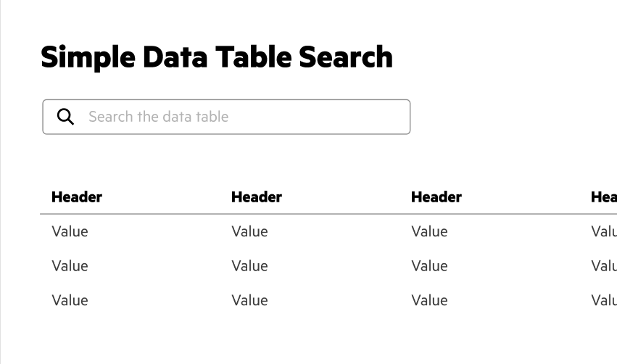Click the "Simple Data Table Search" heading
The image size is (617, 364).
coord(217,57)
